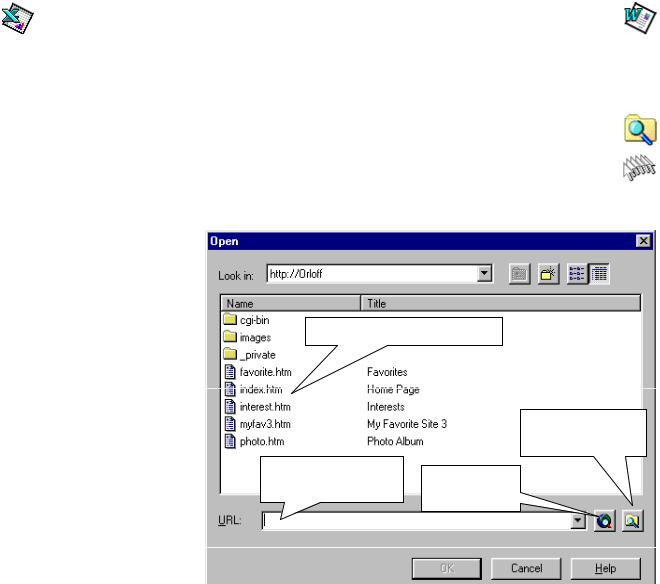The height and width of the screenshot is (584, 660).
Task: Click the spiral notebook binding icon
Action: point(639,168)
